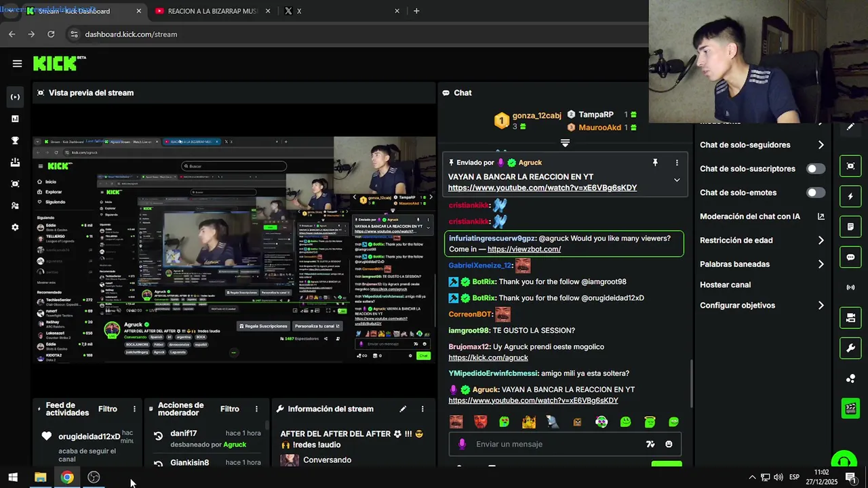Viewport: 868px width, 488px height.
Task: Open the capture frame icon in left sidebar
Action: point(15,184)
